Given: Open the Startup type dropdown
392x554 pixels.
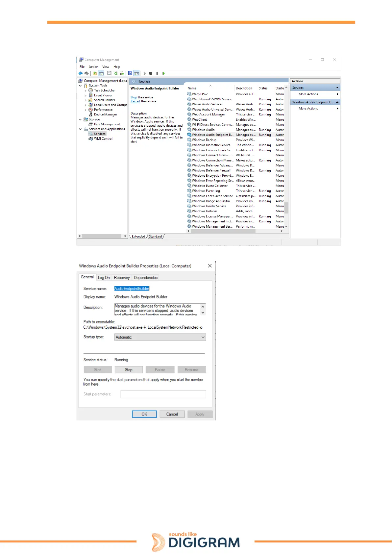Looking at the screenshot, I should click(x=160, y=337).
